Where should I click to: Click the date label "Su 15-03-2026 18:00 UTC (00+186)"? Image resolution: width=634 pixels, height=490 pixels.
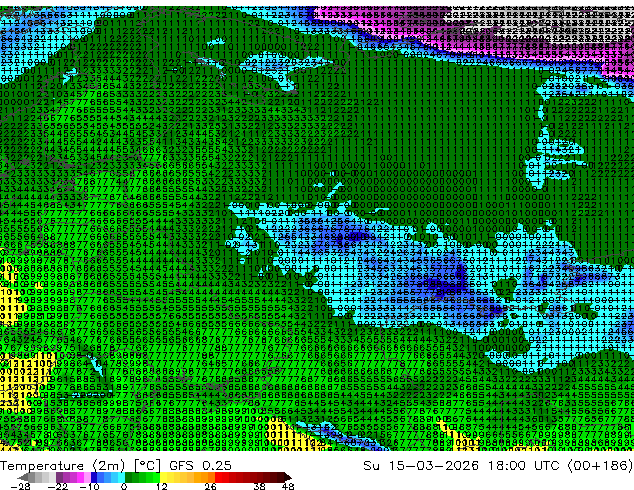pyautogui.click(x=498, y=466)
